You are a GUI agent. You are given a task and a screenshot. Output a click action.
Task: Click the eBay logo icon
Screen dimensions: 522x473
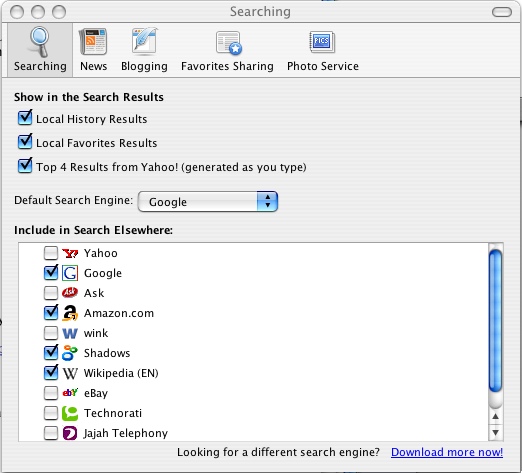(x=70, y=393)
